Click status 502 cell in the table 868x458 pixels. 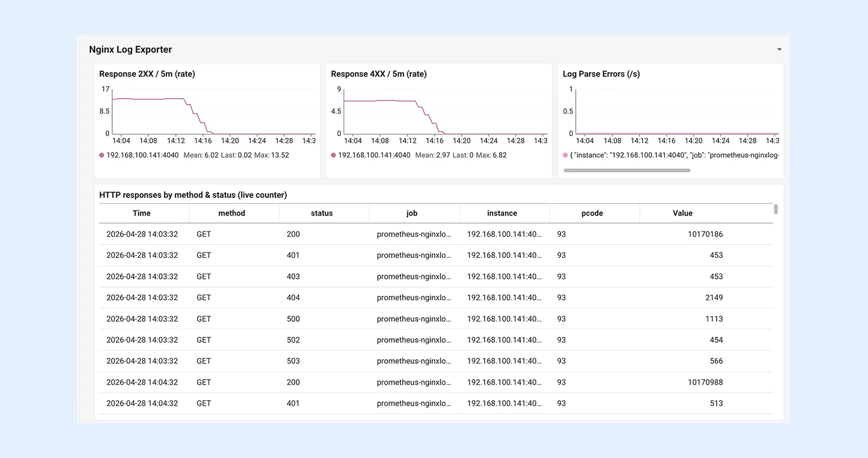click(x=293, y=340)
